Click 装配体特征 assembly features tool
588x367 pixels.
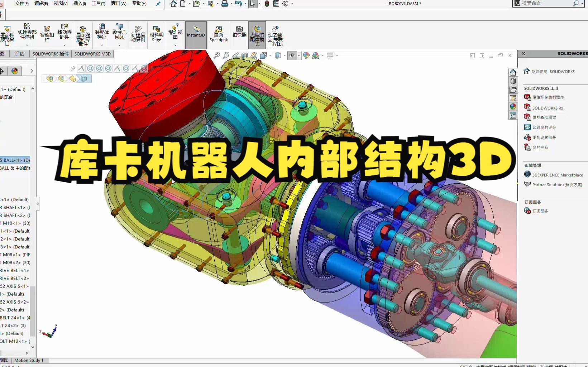tap(102, 32)
